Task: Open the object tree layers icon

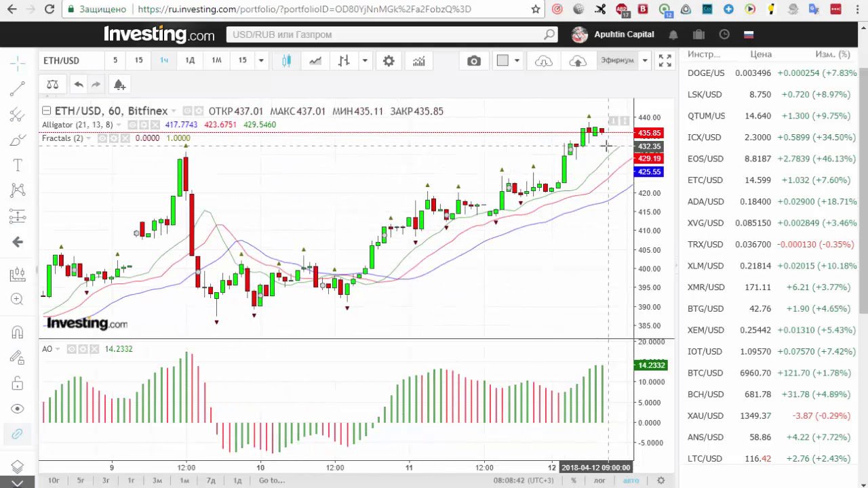Action: point(18,466)
